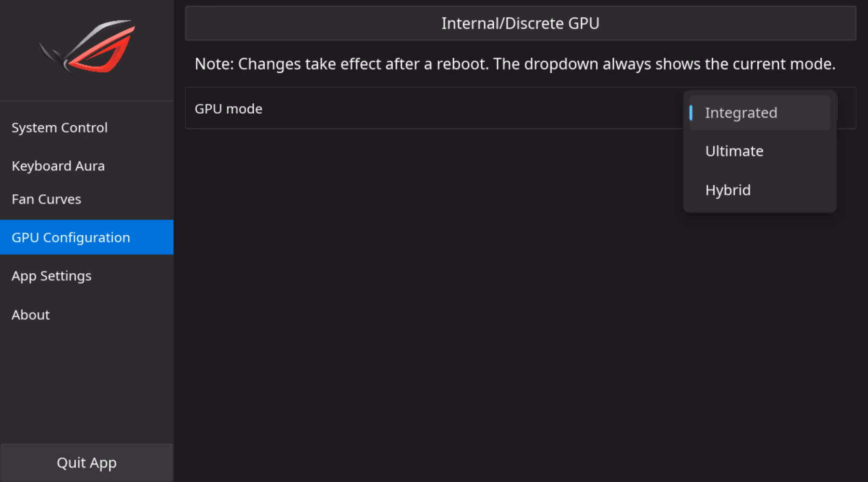Show the About page
Screen dimensions: 868x482
pos(31,315)
